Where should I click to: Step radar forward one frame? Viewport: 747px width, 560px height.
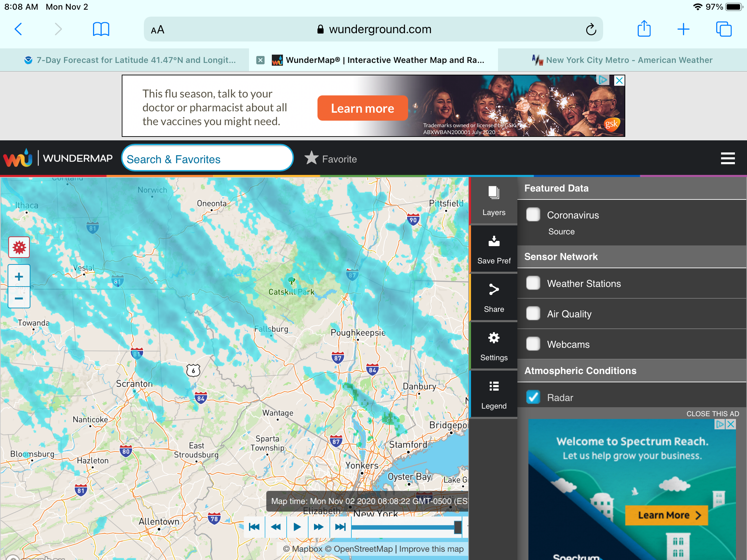pyautogui.click(x=319, y=527)
